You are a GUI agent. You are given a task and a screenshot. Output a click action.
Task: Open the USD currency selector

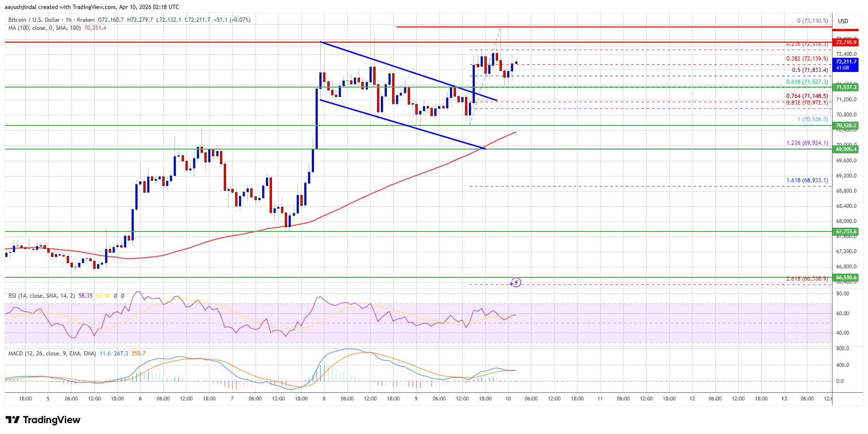point(843,21)
